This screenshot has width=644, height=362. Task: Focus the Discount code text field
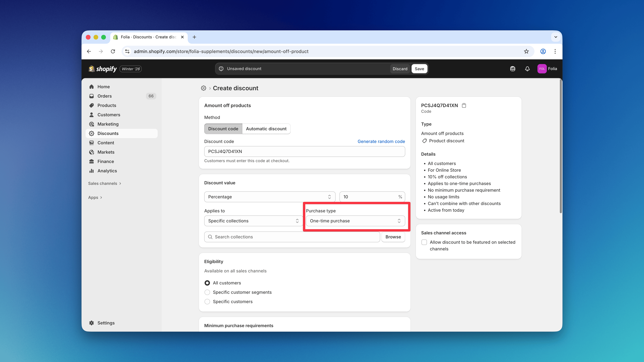(x=304, y=151)
